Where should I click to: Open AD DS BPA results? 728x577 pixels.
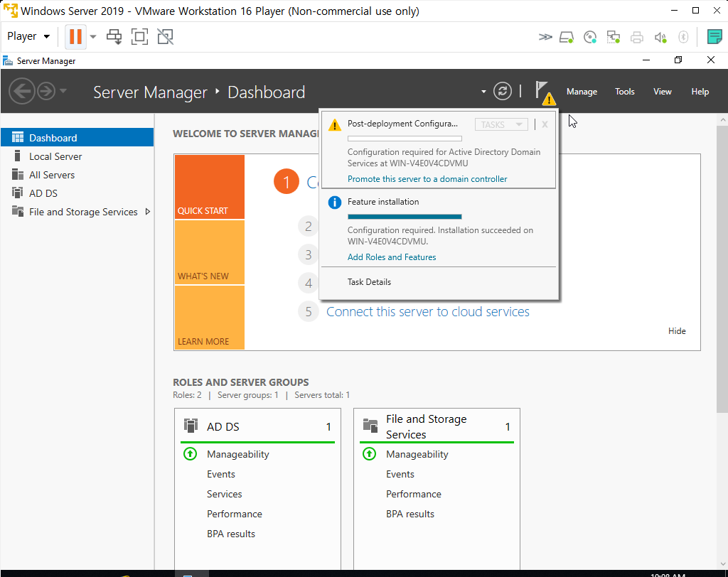(231, 534)
